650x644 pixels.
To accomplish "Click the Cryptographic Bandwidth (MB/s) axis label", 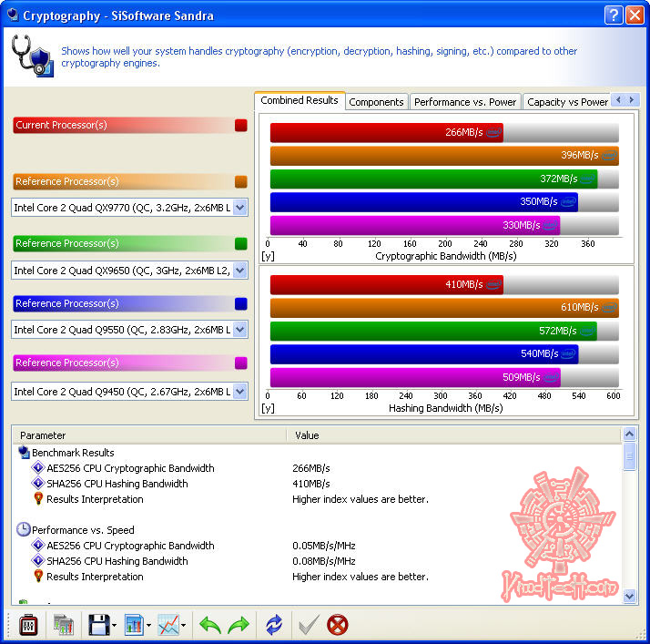I will coord(446,256).
